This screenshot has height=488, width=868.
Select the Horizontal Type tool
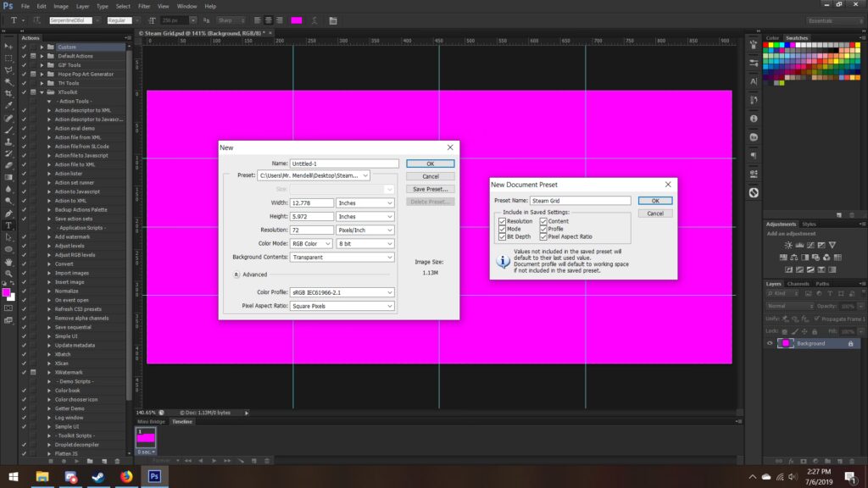(x=8, y=225)
